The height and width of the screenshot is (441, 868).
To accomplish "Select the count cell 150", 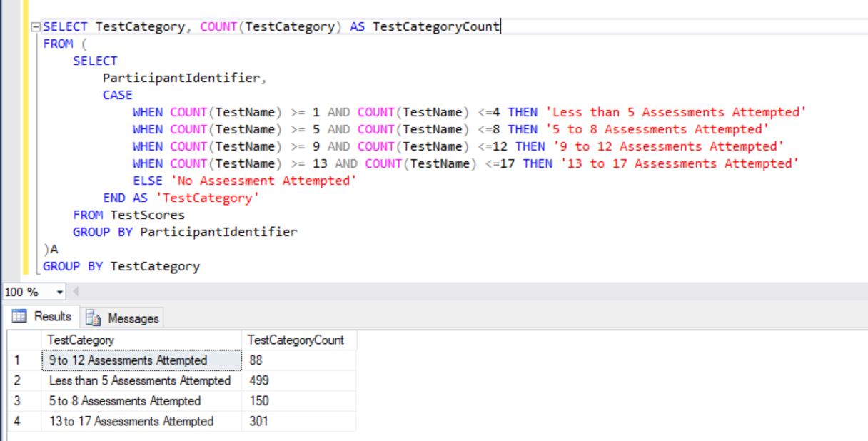I will coord(298,400).
